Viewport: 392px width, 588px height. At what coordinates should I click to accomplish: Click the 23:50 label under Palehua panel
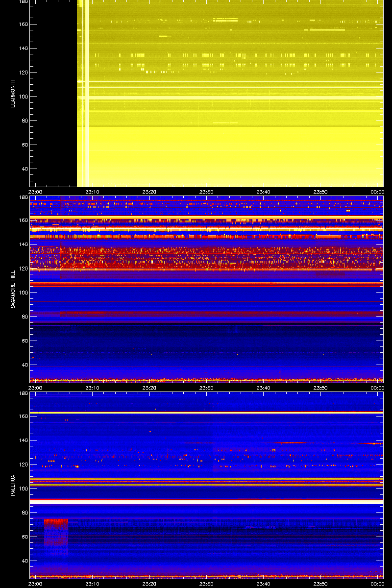pyautogui.click(x=320, y=584)
